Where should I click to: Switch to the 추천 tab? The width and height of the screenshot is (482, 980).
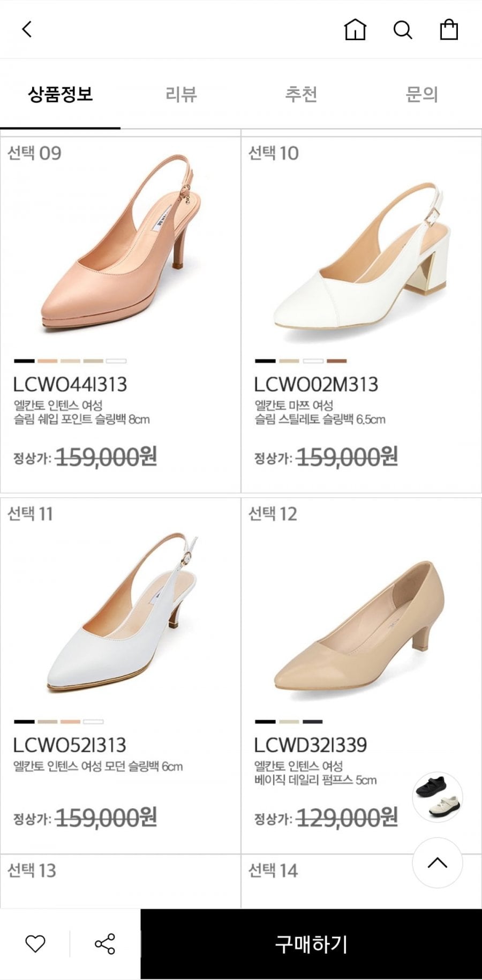(x=301, y=94)
